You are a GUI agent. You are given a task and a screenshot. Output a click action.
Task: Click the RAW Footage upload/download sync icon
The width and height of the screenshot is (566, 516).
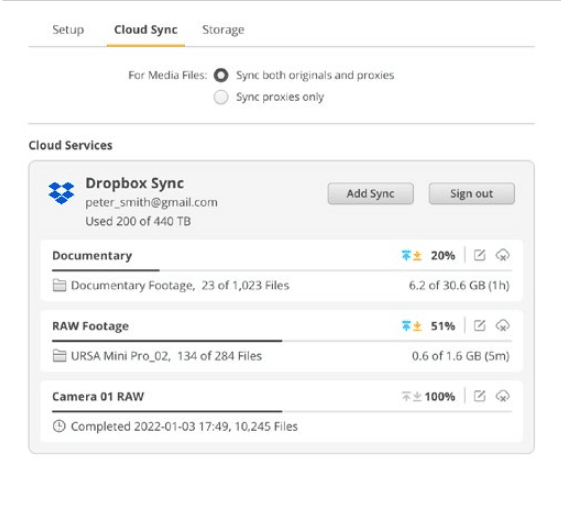(412, 326)
